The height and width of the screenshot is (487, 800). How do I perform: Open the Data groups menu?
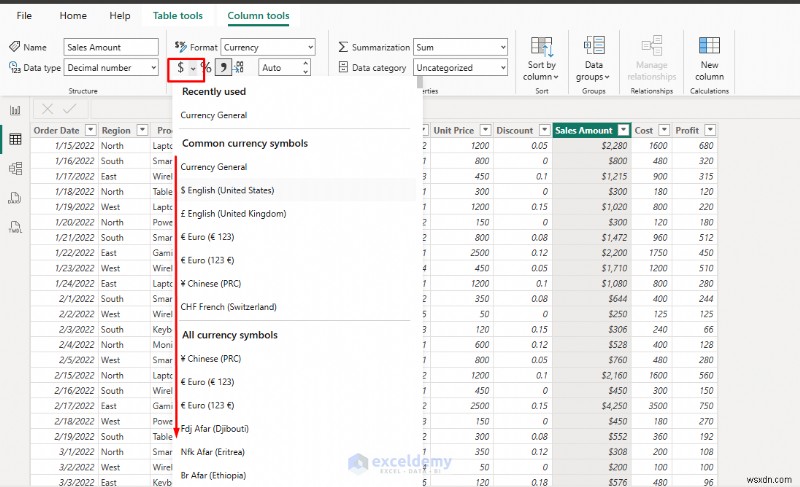tap(593, 59)
